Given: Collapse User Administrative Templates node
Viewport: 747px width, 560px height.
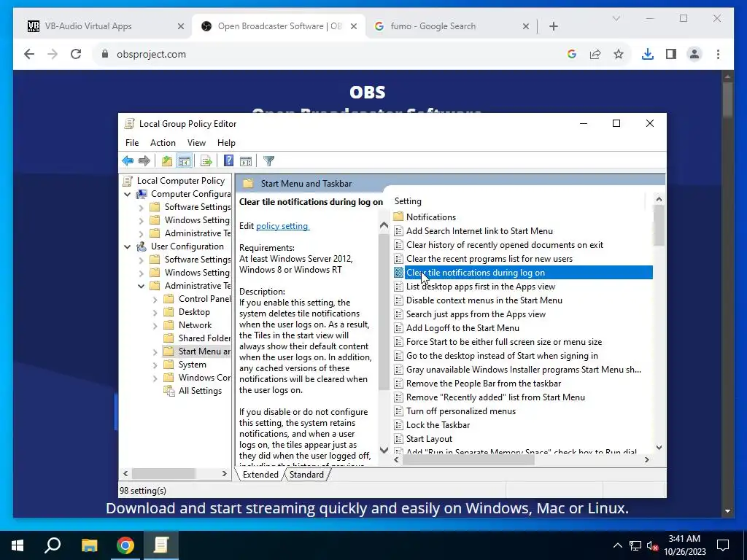Looking at the screenshot, I should (141, 286).
